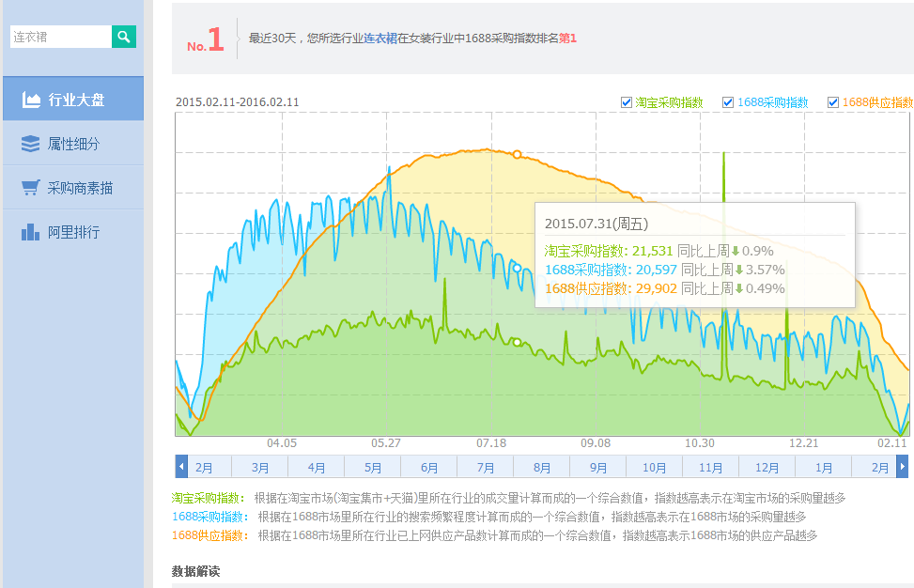Toggle the 淘宝采购指数 checkbox
This screenshot has height=588, width=914.
point(627,102)
